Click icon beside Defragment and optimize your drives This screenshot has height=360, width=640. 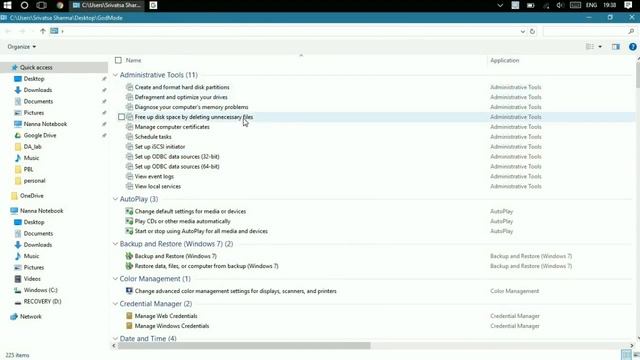pyautogui.click(x=129, y=97)
